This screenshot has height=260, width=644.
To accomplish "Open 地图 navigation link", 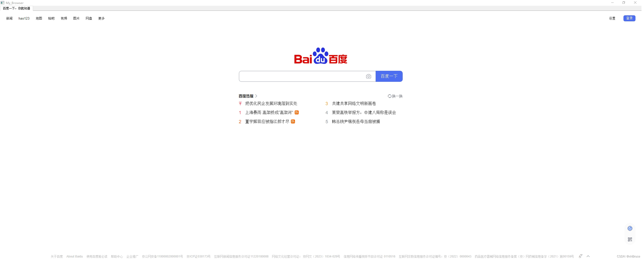I will (39, 19).
